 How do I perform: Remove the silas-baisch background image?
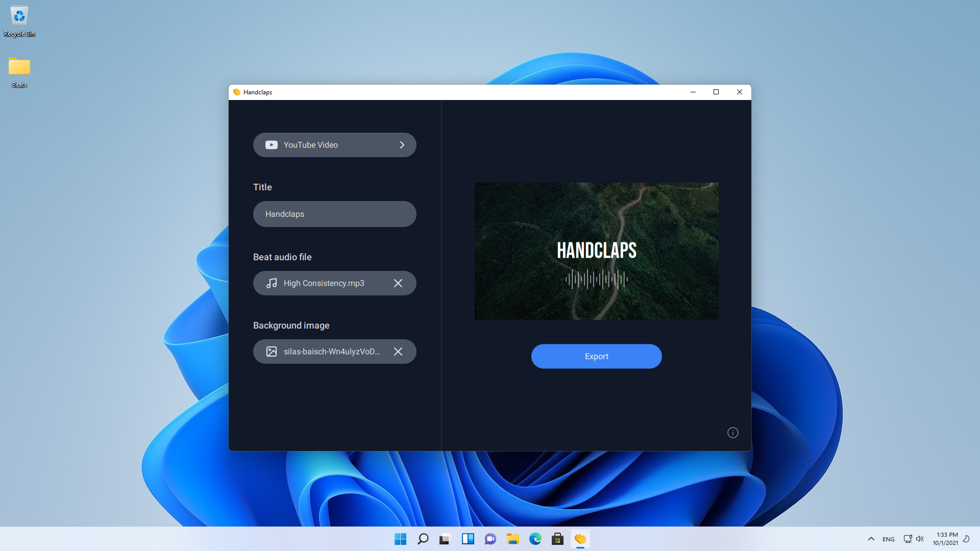tap(398, 350)
